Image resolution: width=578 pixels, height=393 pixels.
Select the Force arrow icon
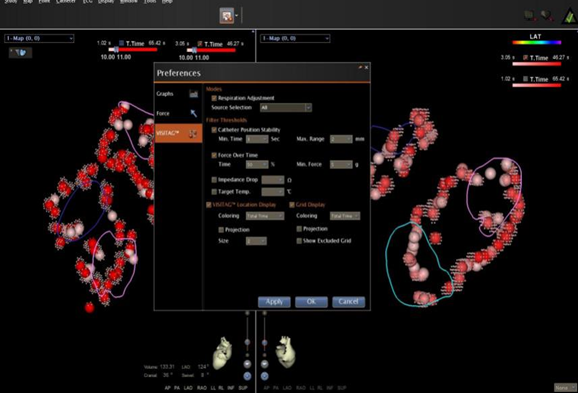[x=194, y=114]
